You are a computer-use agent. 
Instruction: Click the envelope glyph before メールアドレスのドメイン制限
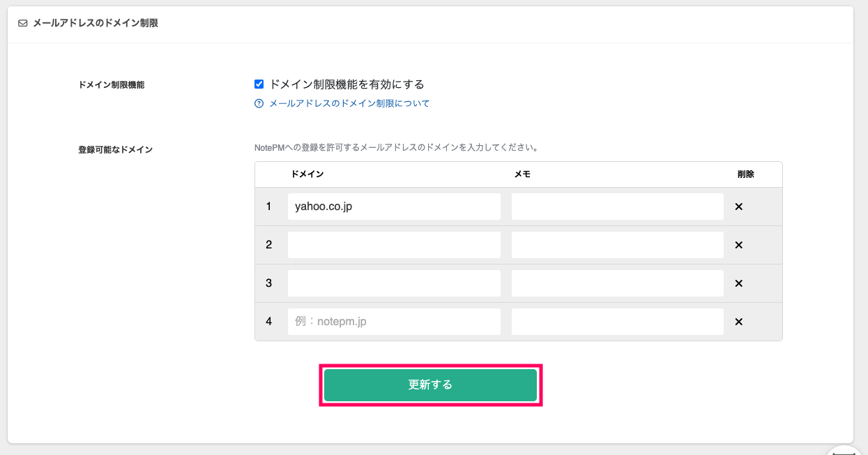(x=22, y=22)
